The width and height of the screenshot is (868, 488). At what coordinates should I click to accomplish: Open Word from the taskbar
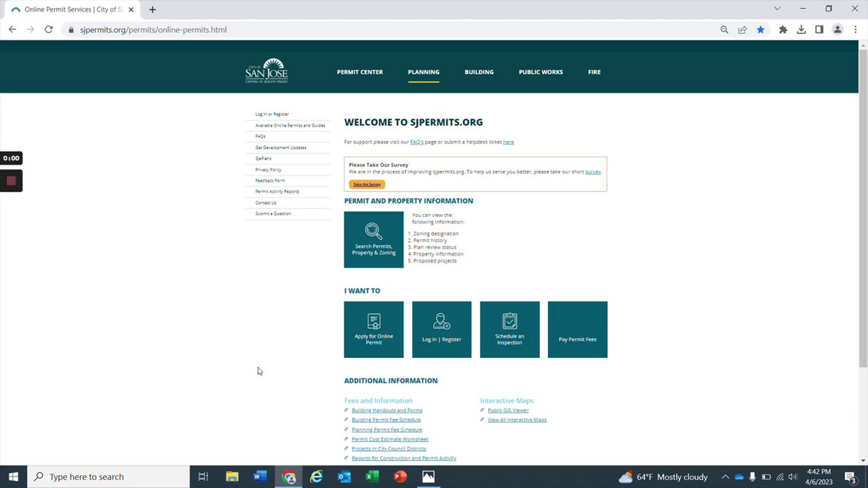(260, 476)
